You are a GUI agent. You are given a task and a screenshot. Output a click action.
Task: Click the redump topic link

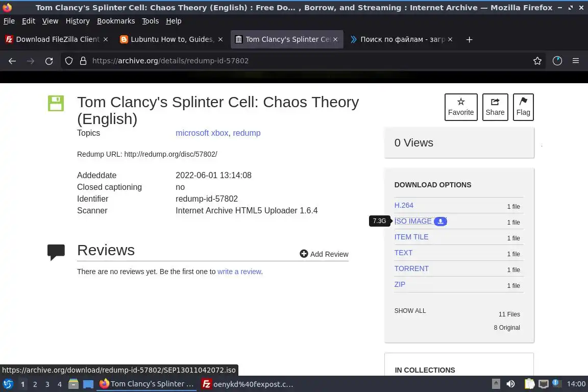click(x=247, y=133)
